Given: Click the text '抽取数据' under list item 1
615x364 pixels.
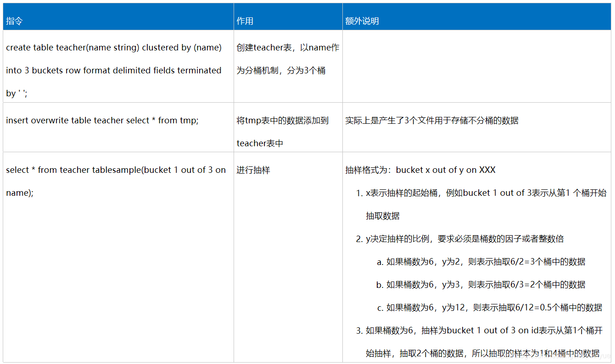Looking at the screenshot, I should coord(383,216).
